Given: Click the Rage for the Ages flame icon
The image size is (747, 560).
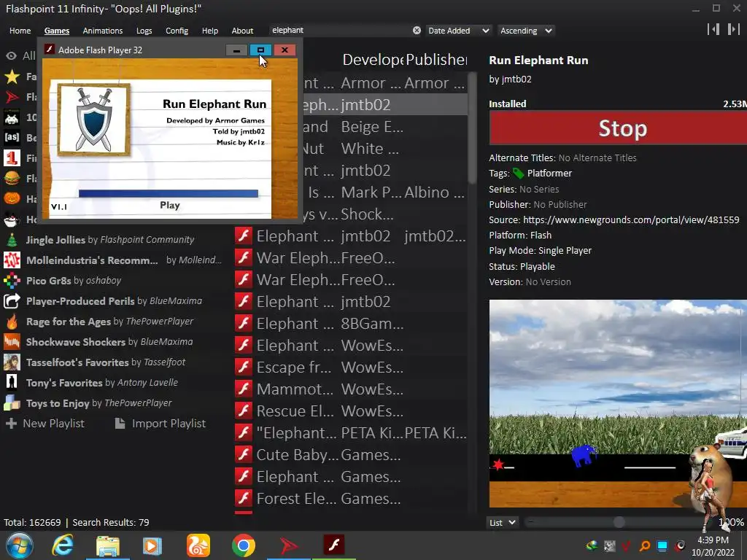Looking at the screenshot, I should coord(12,322).
